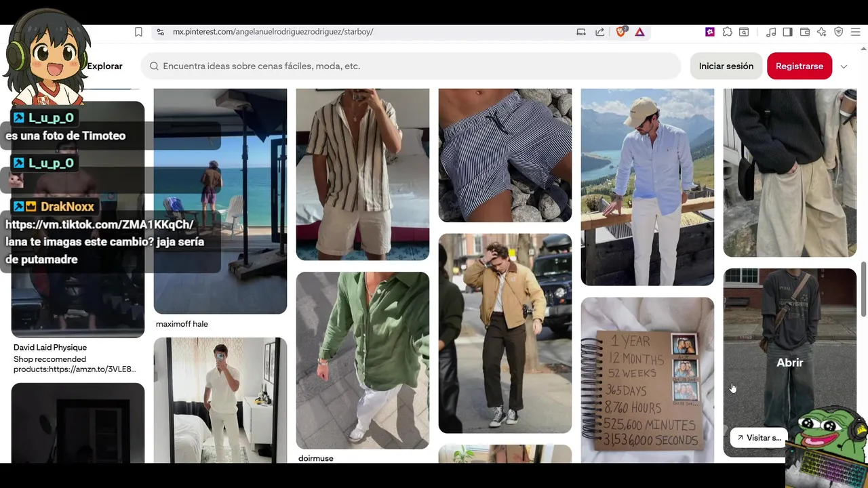Open Brave Rewards triangle icon
The width and height of the screenshot is (868, 488).
click(x=639, y=32)
